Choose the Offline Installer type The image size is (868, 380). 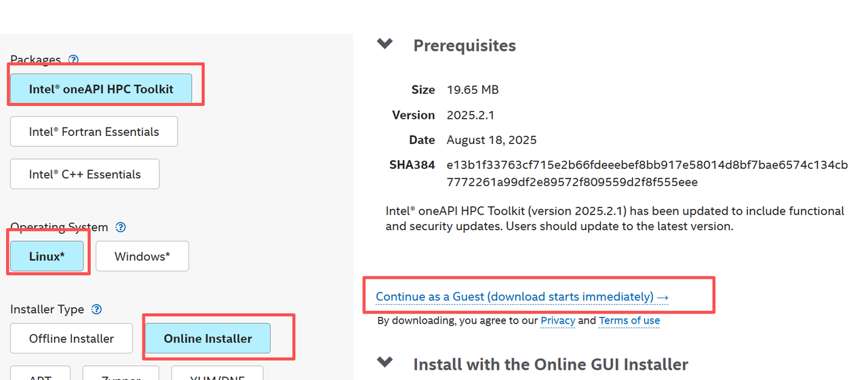[71, 339]
